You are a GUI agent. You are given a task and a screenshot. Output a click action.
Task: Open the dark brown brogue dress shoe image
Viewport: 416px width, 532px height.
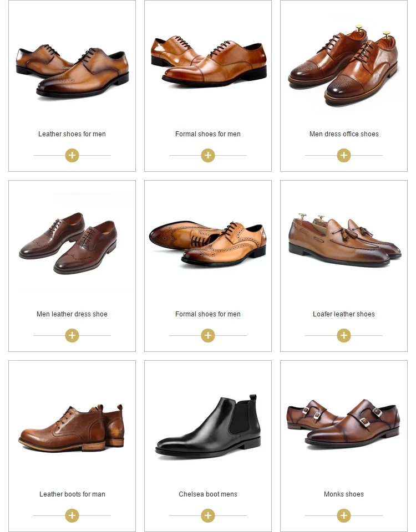point(69,243)
